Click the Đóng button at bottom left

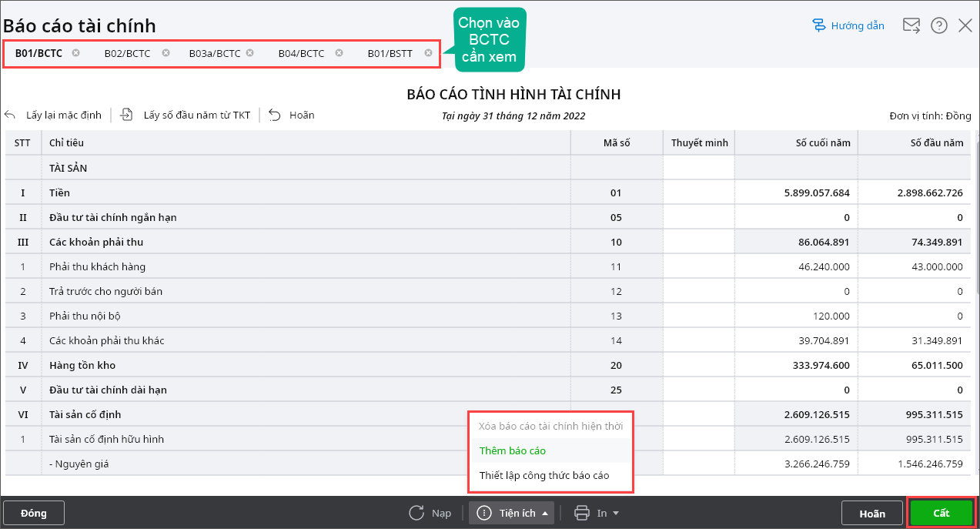click(x=34, y=513)
